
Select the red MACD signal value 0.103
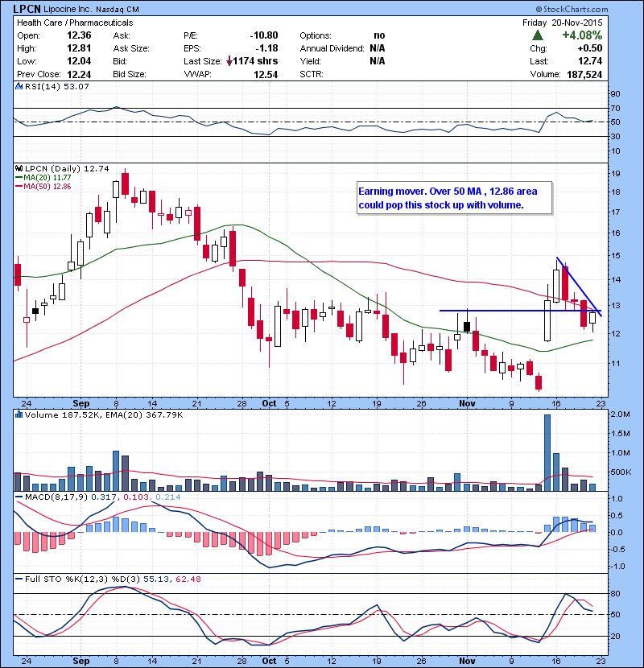click(136, 497)
